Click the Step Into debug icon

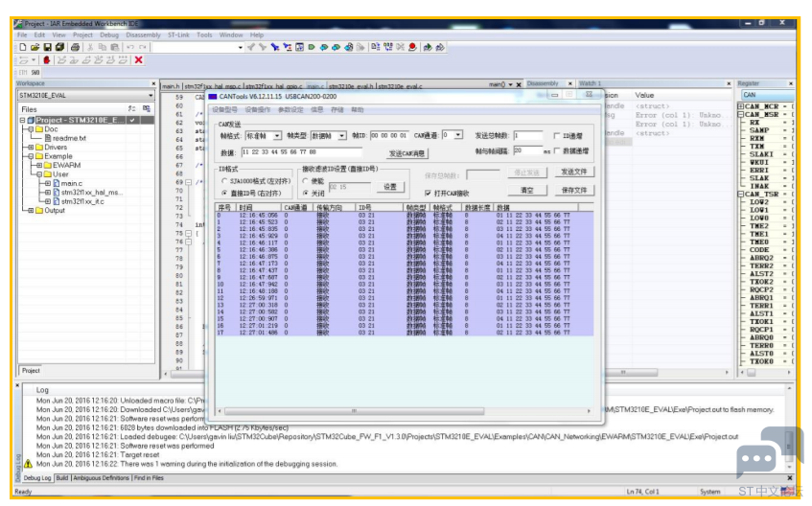[x=74, y=60]
